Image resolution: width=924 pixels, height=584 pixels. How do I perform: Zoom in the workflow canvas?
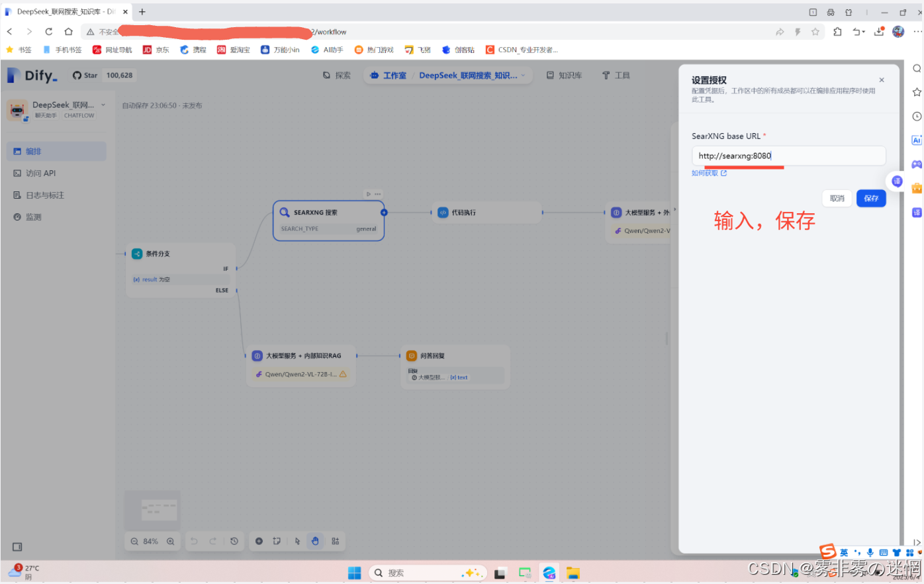click(x=170, y=541)
